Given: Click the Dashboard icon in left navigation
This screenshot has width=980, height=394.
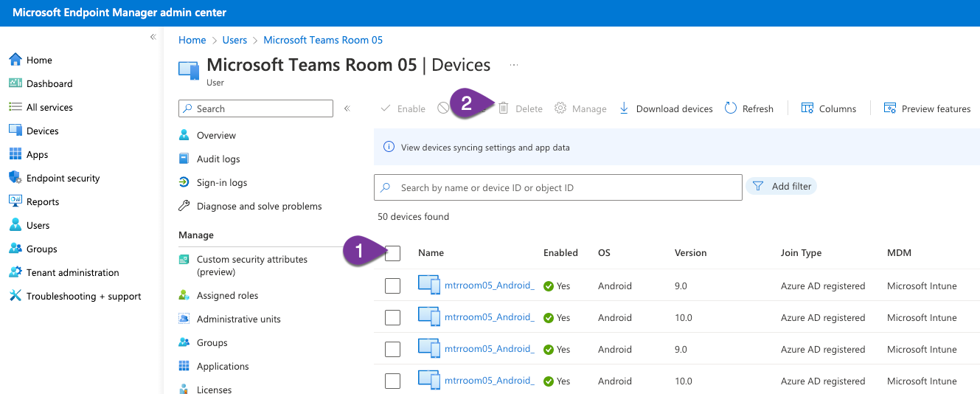Looking at the screenshot, I should (15, 83).
